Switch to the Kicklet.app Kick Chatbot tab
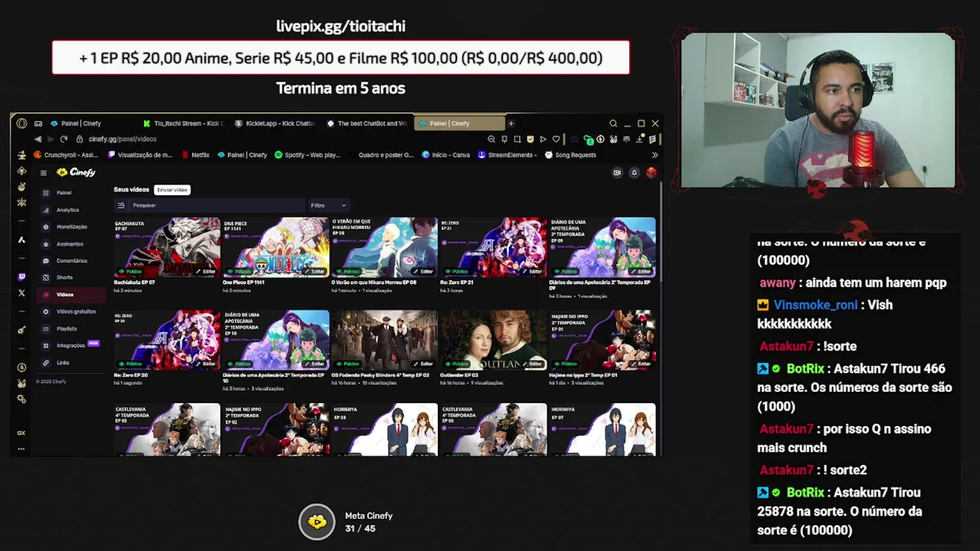The width and height of the screenshot is (980, 551). [x=274, y=123]
